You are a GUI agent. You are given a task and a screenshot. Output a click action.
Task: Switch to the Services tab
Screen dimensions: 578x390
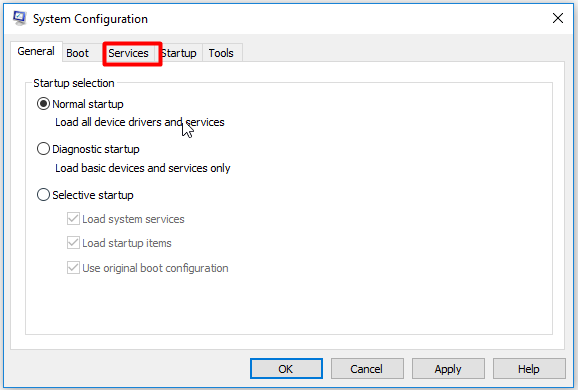(x=128, y=53)
